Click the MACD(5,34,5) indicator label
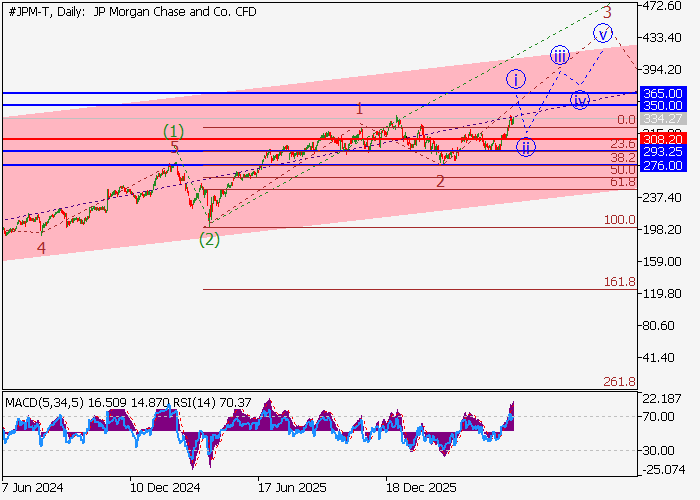The height and width of the screenshot is (500, 700). (x=44, y=403)
